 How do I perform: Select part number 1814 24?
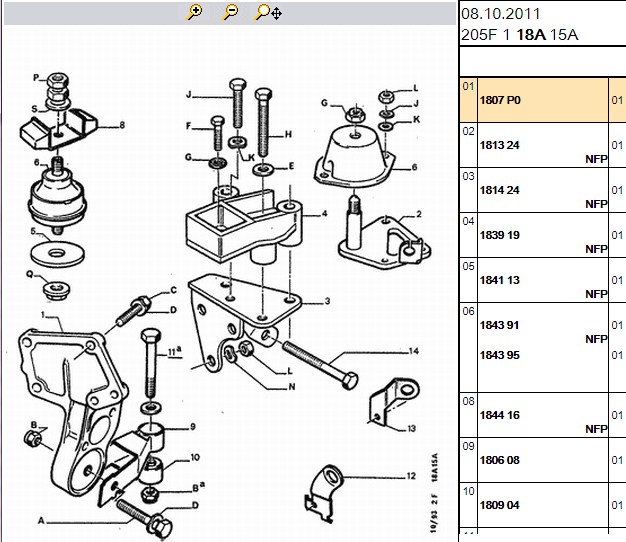[499, 190]
